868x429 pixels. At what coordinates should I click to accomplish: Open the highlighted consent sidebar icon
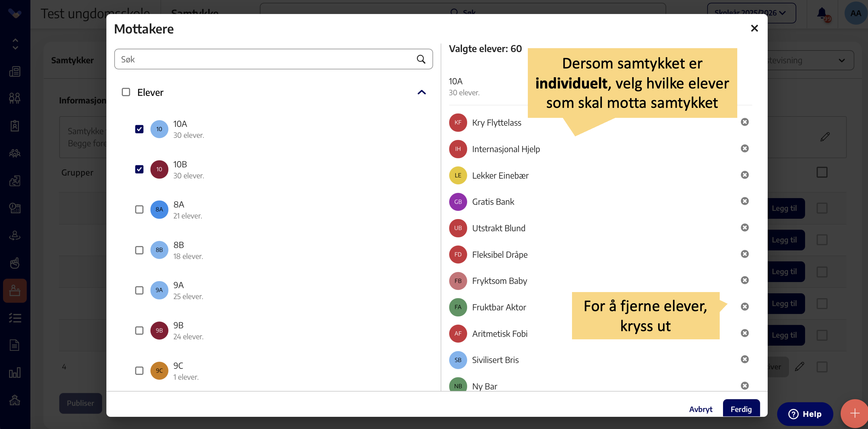pyautogui.click(x=15, y=290)
